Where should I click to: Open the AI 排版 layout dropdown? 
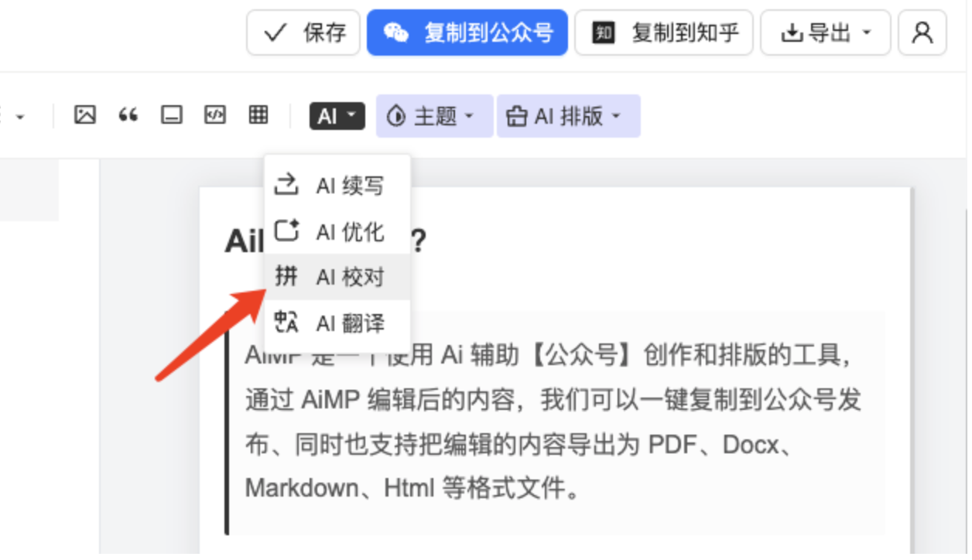(x=568, y=116)
